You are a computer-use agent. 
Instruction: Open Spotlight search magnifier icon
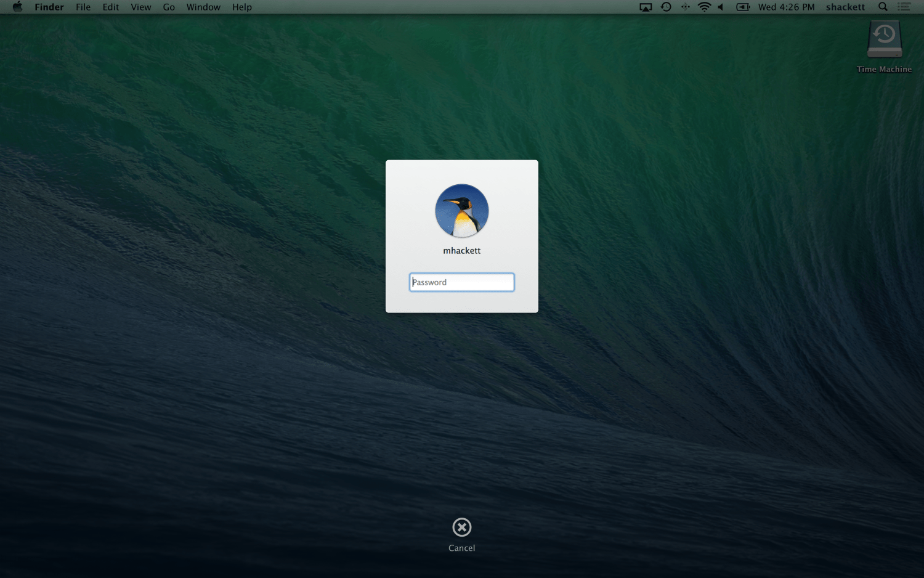(x=883, y=7)
